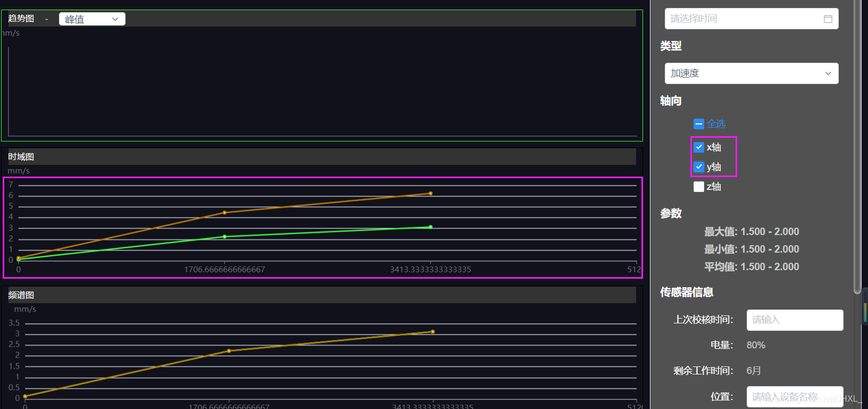Click the 剩余工作时间 6月 value
868x409 pixels.
[x=754, y=371]
